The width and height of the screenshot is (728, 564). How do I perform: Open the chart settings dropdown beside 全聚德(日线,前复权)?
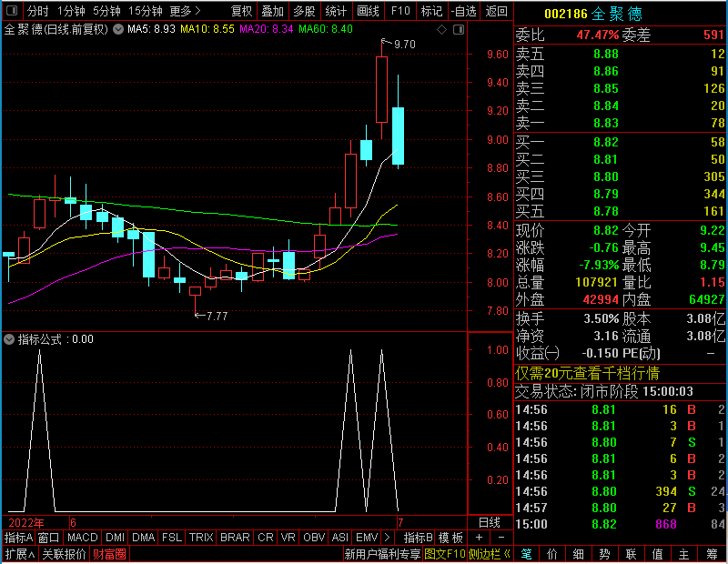(x=118, y=29)
